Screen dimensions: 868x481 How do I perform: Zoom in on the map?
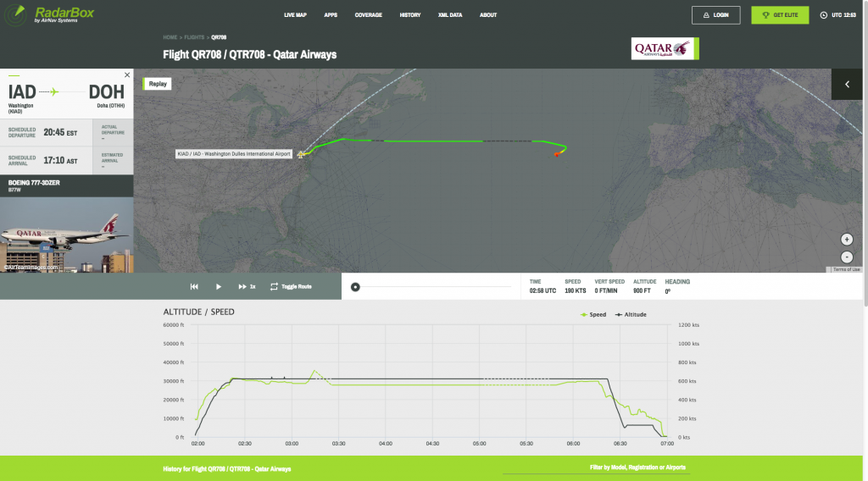[x=847, y=240]
